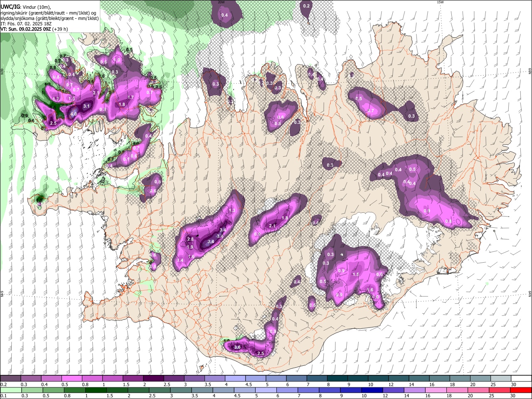The width and height of the screenshot is (532, 399).
Task: Click the valid time 'VT: Sun. 09.02.2025 09Z'
Action: (25, 29)
